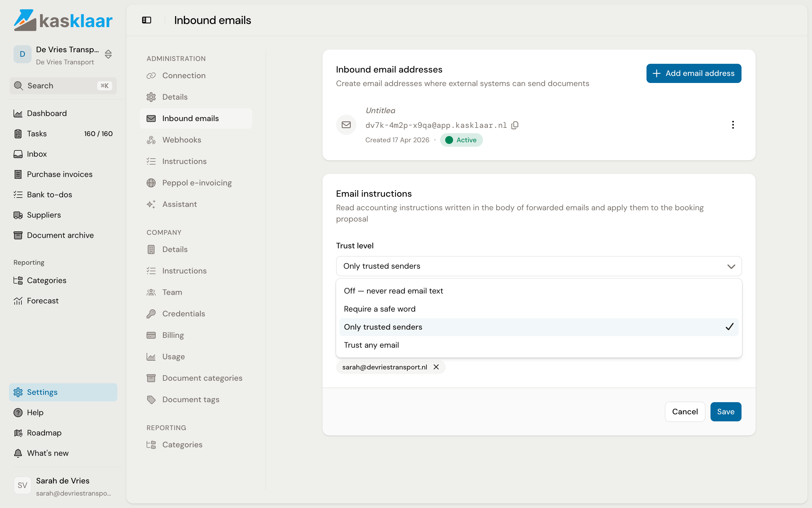The width and height of the screenshot is (812, 508).
Task: Choose 'Only trusted senders' option in list
Action: pos(539,327)
